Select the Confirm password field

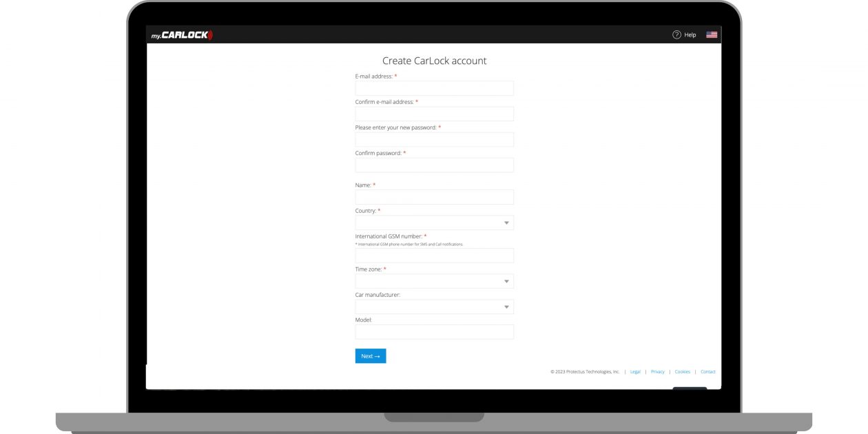tap(434, 165)
